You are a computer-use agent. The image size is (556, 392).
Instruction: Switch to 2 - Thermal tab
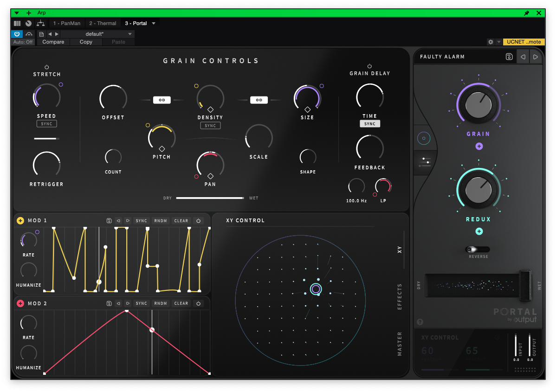click(x=103, y=23)
